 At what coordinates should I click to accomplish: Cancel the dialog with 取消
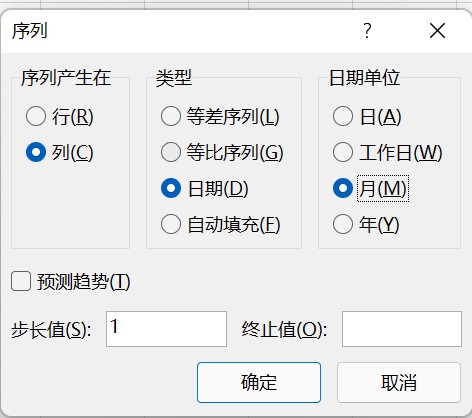pyautogui.click(x=399, y=382)
